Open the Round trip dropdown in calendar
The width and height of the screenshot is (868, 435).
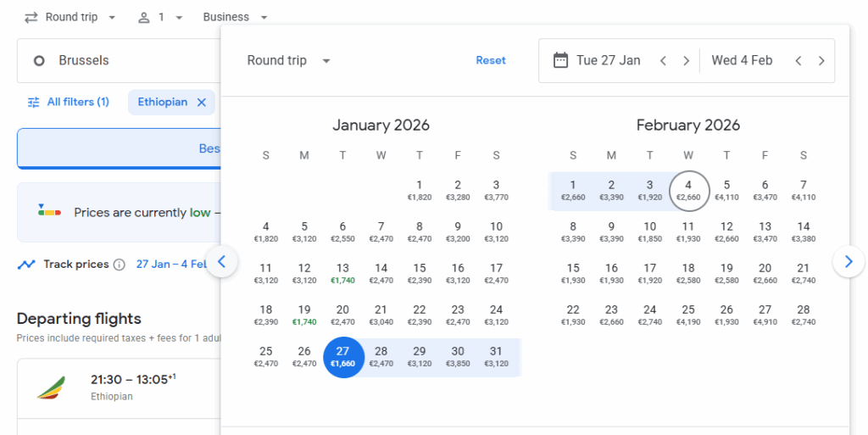tap(288, 60)
